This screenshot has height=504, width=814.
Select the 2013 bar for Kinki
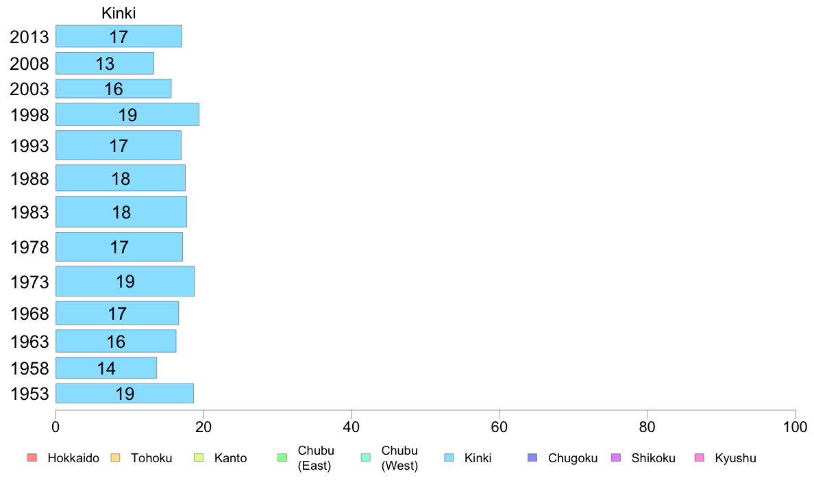(x=119, y=36)
